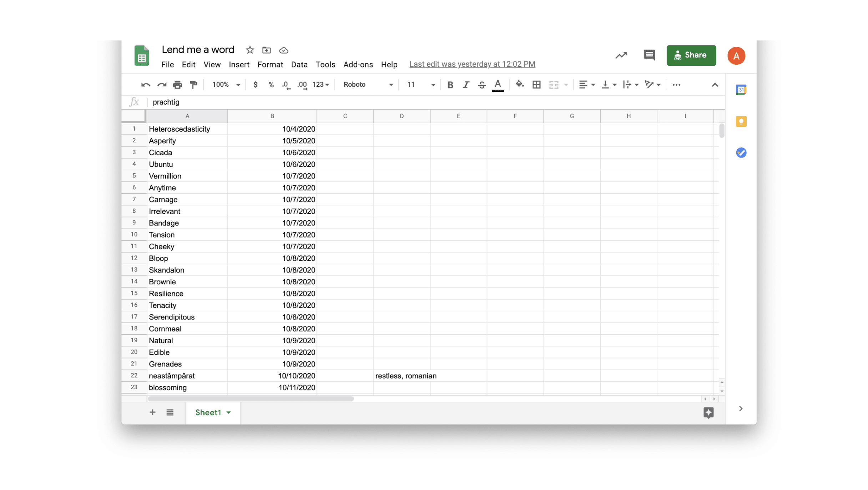Open the horizontal align dropdown
868x490 pixels.
click(586, 85)
